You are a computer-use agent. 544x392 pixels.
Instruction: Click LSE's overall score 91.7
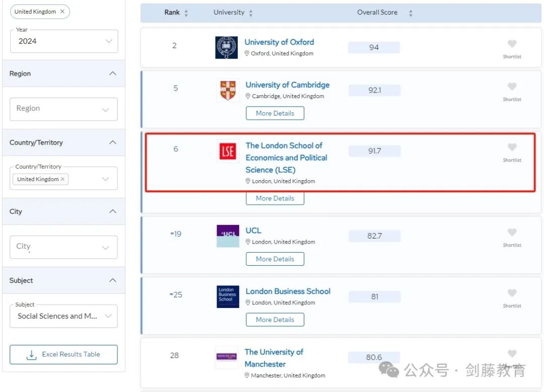(x=375, y=151)
